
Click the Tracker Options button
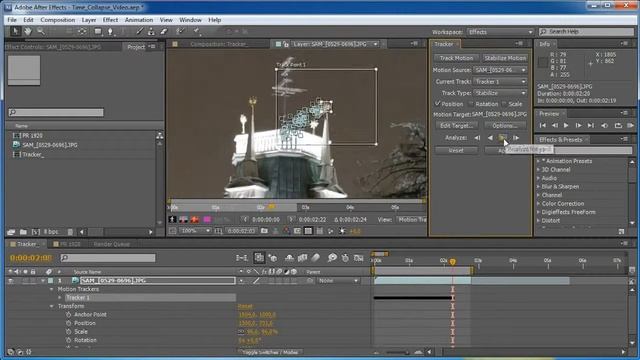(504, 126)
